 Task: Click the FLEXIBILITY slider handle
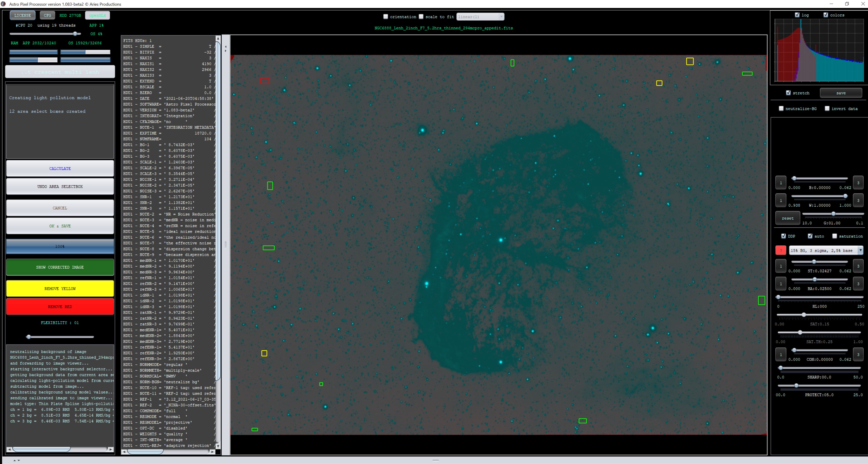point(29,337)
